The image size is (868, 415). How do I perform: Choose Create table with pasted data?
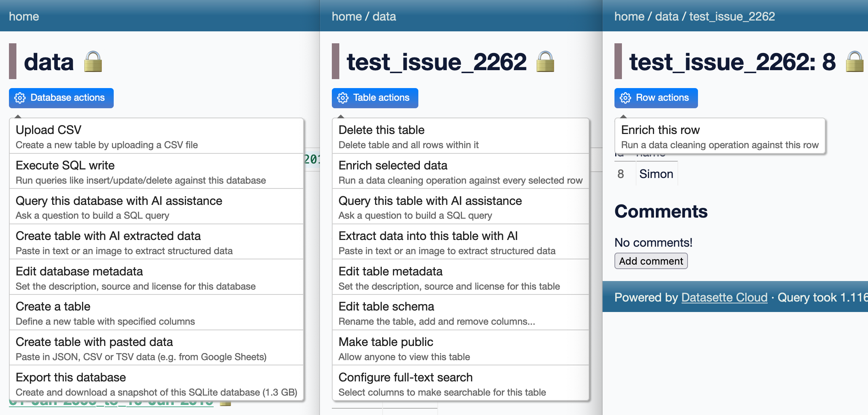point(157,348)
